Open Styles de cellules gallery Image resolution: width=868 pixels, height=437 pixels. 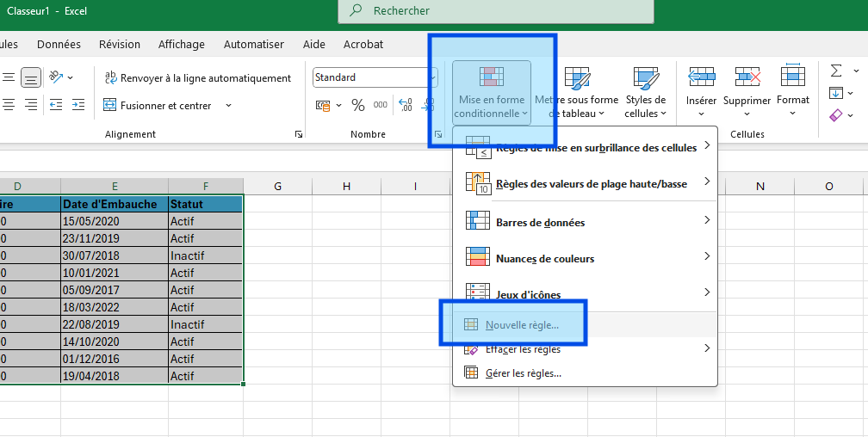point(646,92)
